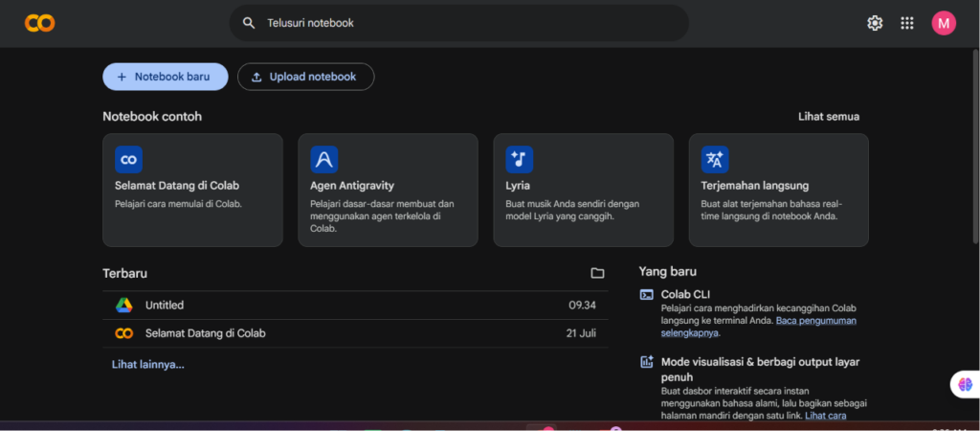Click the Terjemahan langsung translate icon
980x431 pixels.
pos(715,160)
